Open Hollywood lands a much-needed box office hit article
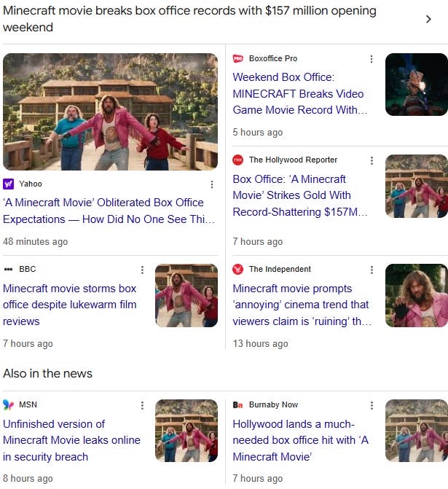This screenshot has width=448, height=489. 301,440
